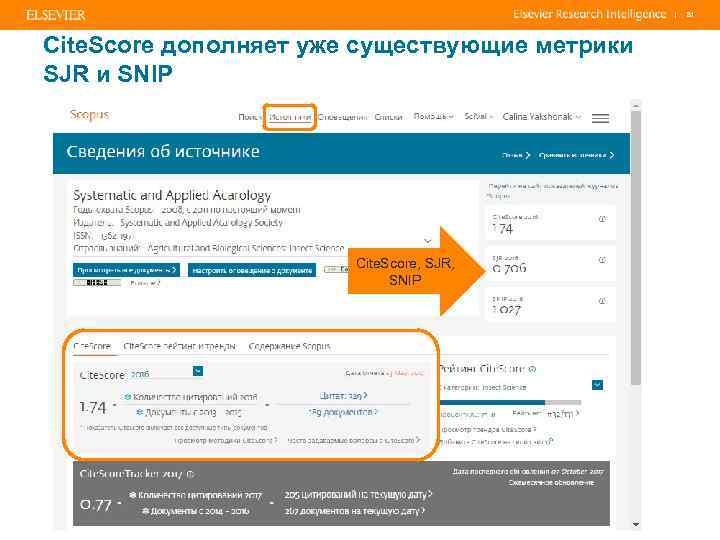This screenshot has width=720, height=540.
Task: Switch to CiteScore рейтинг и тренды tab
Action: 180,346
